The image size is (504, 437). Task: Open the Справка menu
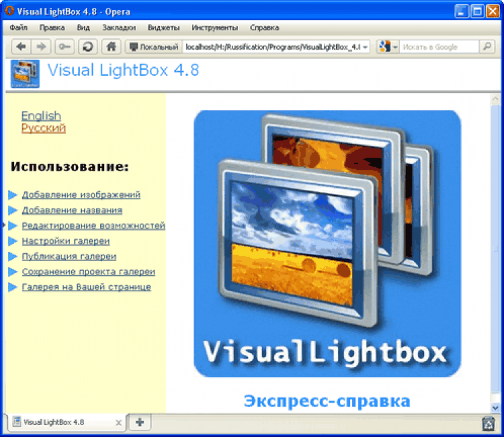[265, 28]
